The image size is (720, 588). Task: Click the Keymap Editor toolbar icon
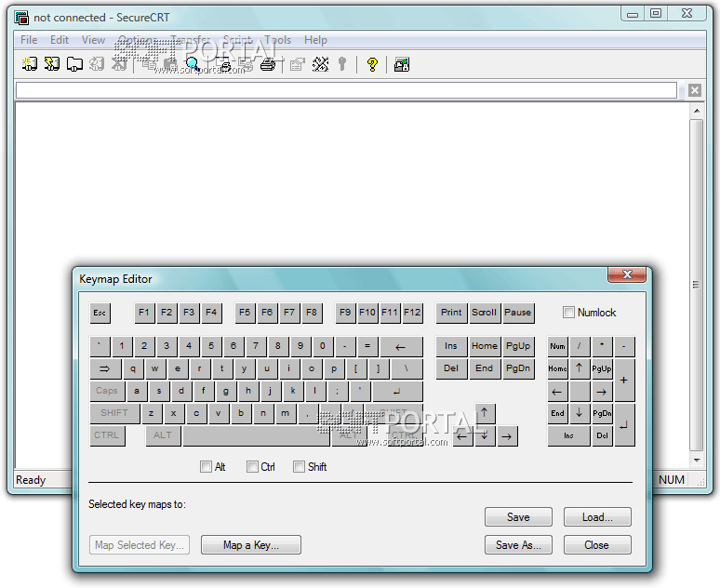(320, 64)
